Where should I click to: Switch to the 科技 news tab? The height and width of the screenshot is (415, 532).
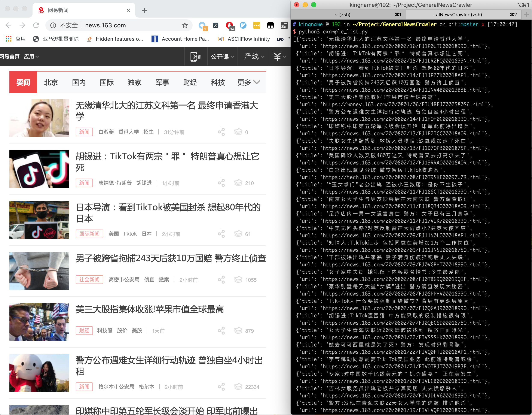tap(218, 82)
